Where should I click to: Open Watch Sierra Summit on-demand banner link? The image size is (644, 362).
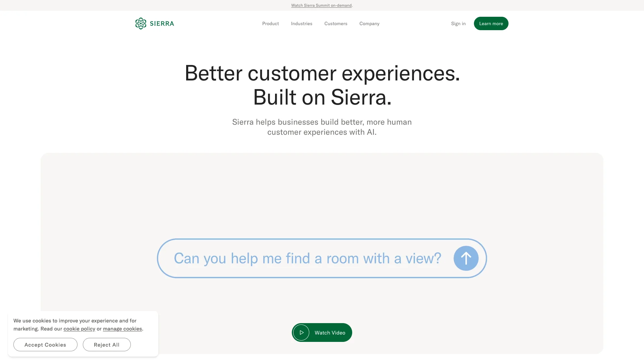[x=321, y=5]
